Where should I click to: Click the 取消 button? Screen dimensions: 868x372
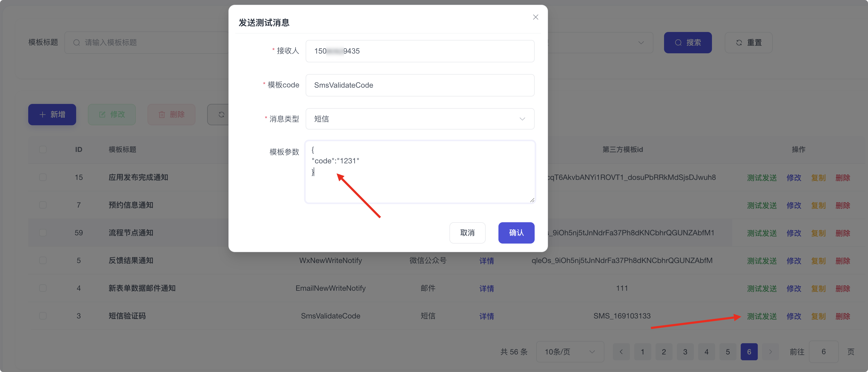pos(467,233)
